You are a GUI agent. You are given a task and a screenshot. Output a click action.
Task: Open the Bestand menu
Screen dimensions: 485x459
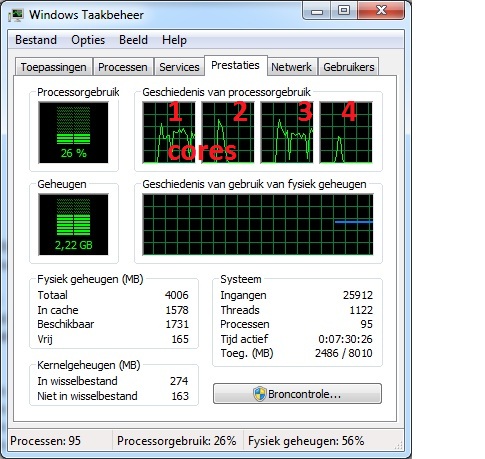coord(36,40)
